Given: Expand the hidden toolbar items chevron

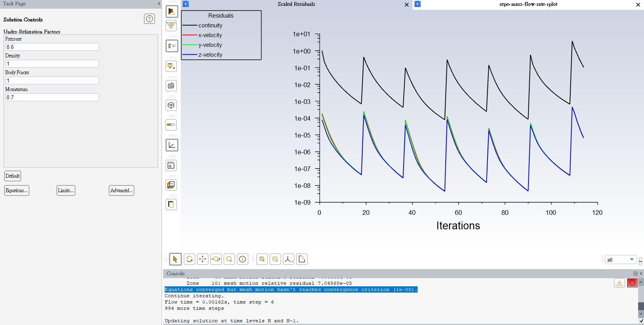Looking at the screenshot, I should tap(640, 262).
